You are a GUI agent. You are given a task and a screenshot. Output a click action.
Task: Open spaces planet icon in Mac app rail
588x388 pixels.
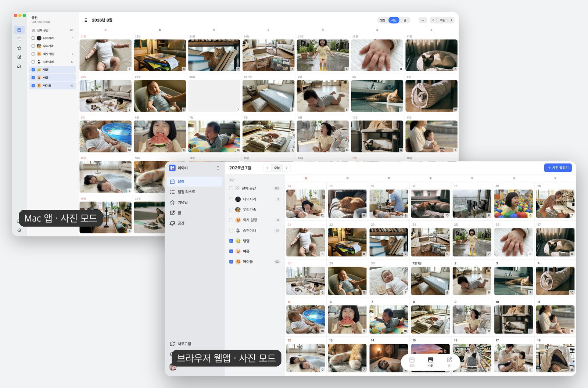tap(19, 66)
